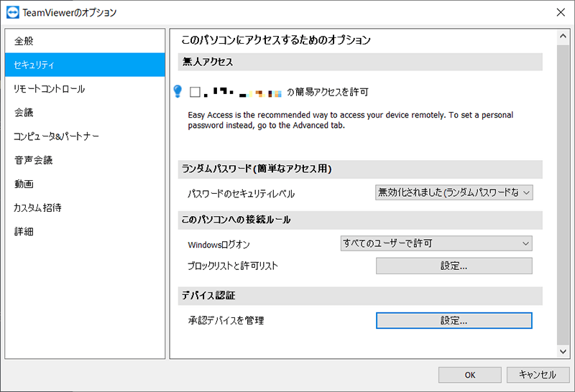This screenshot has width=575, height=392.
Task: Click the デバイス認証 section header
Action: tap(360, 296)
